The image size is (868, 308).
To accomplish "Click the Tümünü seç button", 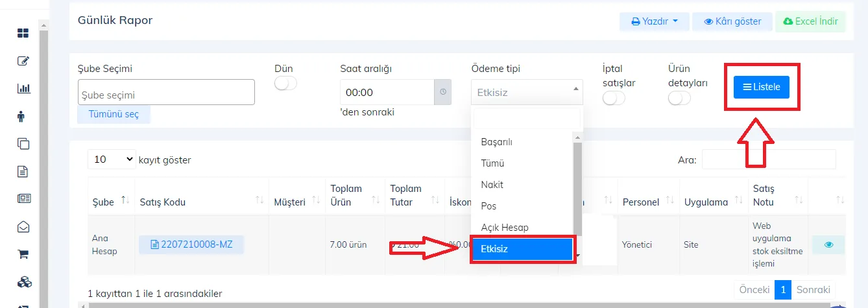I will [114, 114].
